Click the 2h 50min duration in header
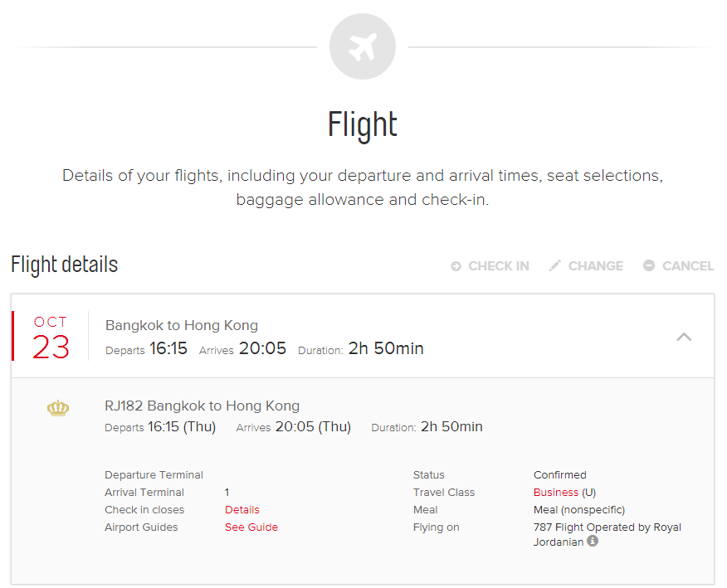The height and width of the screenshot is (588, 727). click(386, 348)
